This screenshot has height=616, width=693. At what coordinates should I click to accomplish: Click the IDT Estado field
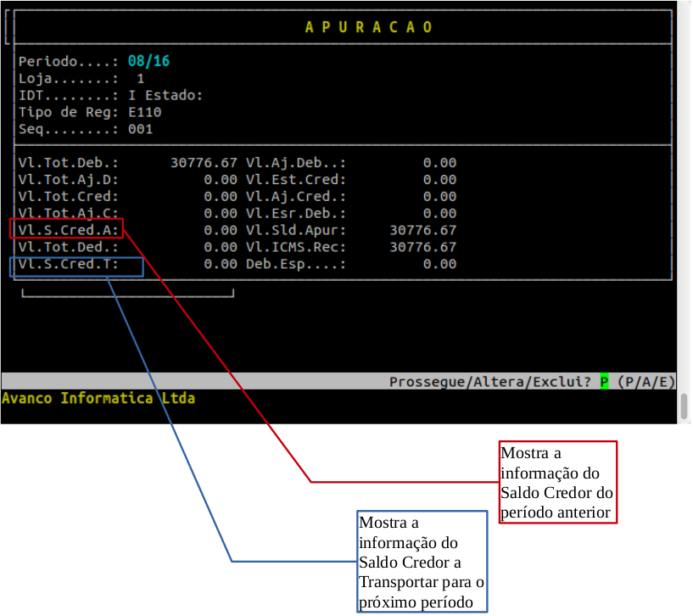coord(165,95)
